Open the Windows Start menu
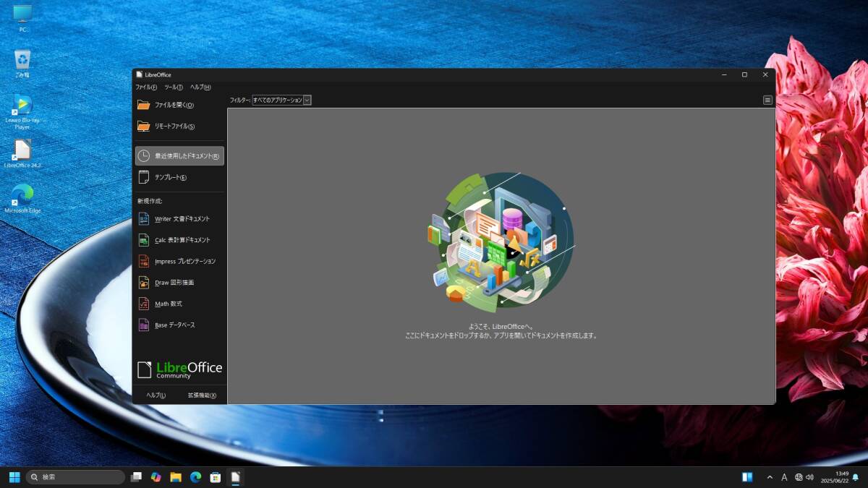 14,477
